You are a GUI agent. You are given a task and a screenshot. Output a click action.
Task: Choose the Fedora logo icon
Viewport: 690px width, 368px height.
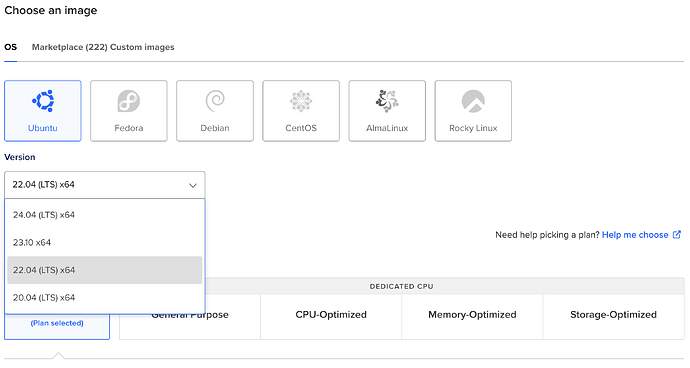(x=128, y=101)
